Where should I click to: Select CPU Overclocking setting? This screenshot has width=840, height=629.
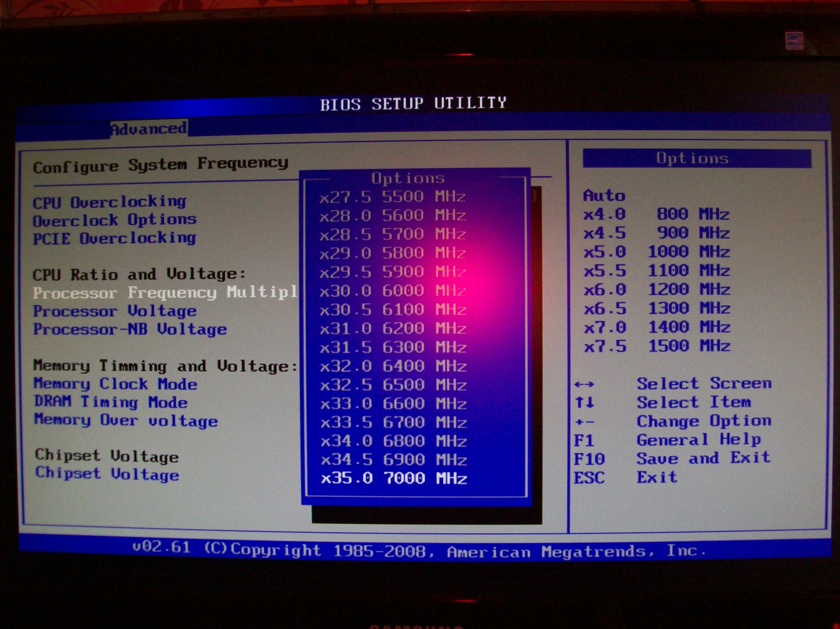point(109,202)
